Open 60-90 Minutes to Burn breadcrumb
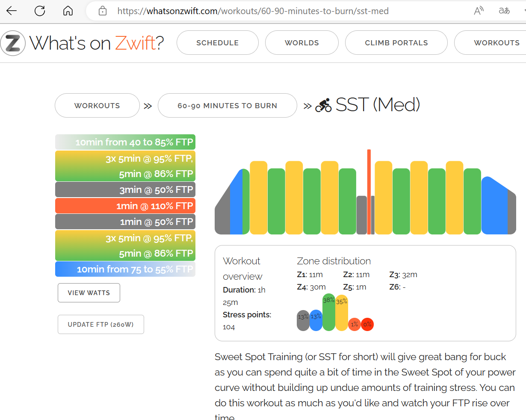Viewport: 526px width, 420px height. click(227, 106)
